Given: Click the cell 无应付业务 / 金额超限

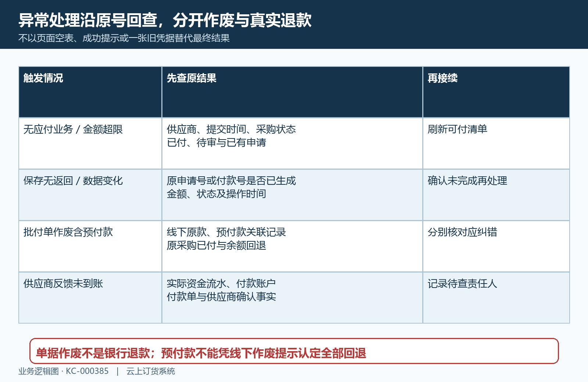Looking at the screenshot, I should click(90, 143).
